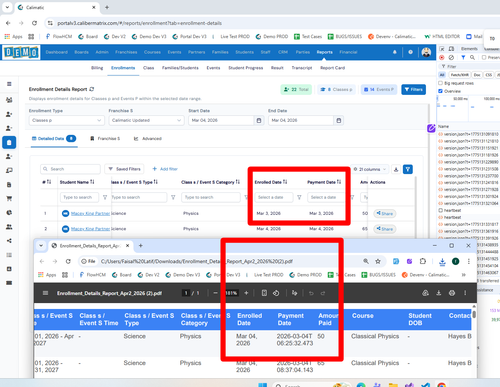This screenshot has width=500, height=387.
Task: Open the Franchise Calimatic Updated dropdown
Action: [x=146, y=120]
